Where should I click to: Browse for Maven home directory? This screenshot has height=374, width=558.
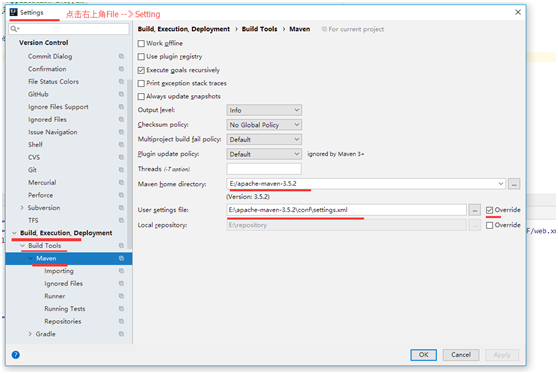point(514,184)
